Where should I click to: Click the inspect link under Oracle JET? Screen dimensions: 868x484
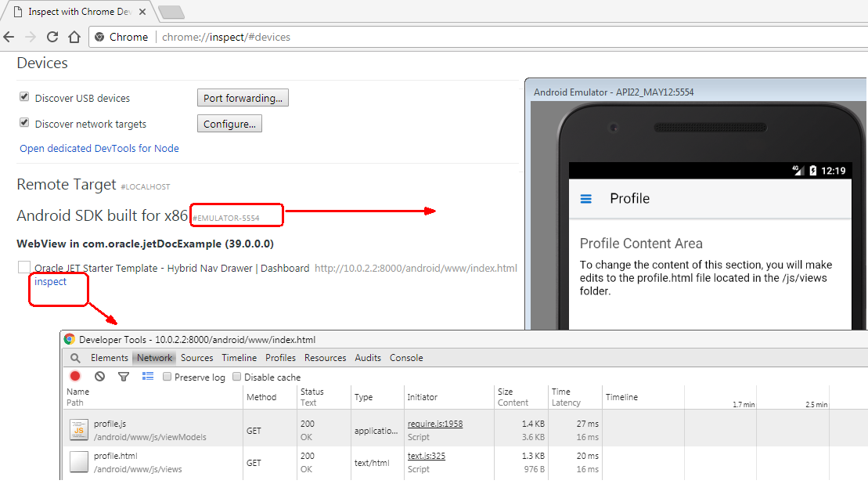(x=50, y=281)
